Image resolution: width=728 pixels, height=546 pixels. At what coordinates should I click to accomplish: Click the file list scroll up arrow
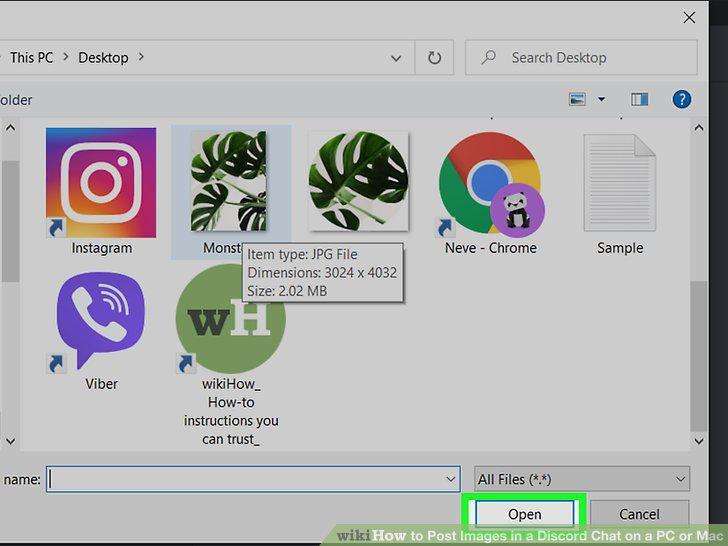699,128
